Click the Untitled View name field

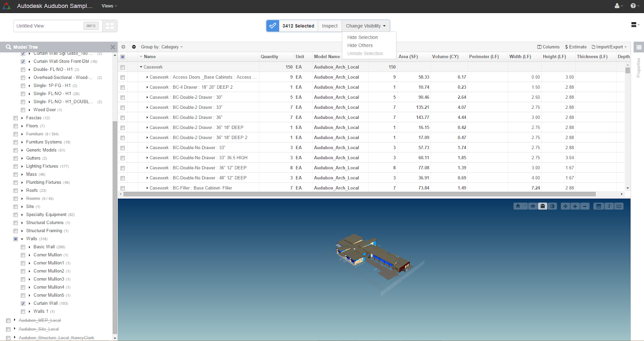pyautogui.click(x=48, y=26)
